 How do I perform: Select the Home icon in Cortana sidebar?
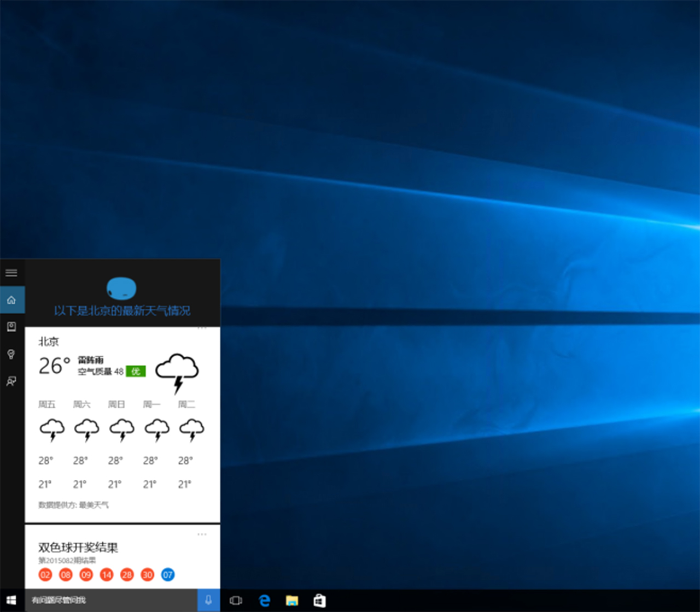[11, 299]
